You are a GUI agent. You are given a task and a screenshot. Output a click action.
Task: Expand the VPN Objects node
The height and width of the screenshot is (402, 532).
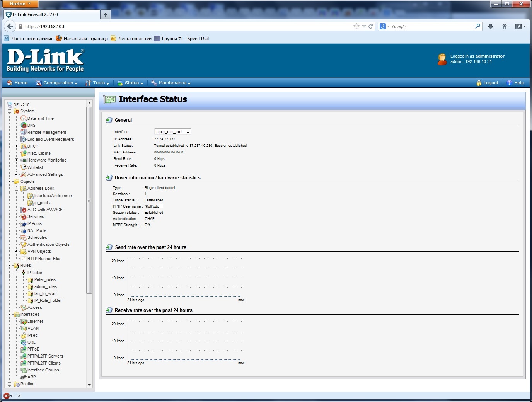[17, 251]
